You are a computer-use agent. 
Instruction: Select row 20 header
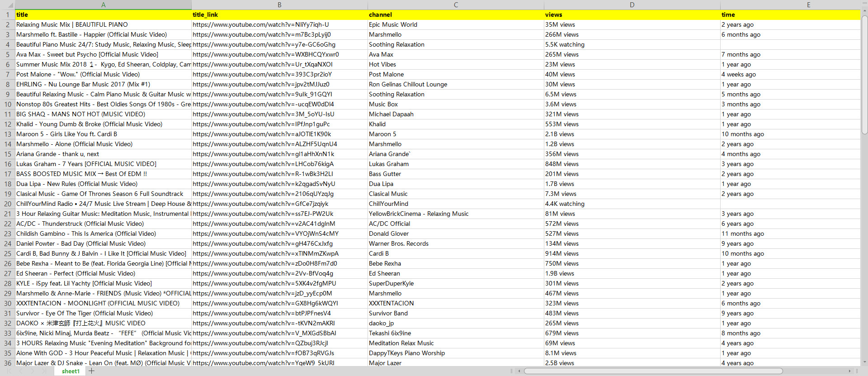7,204
